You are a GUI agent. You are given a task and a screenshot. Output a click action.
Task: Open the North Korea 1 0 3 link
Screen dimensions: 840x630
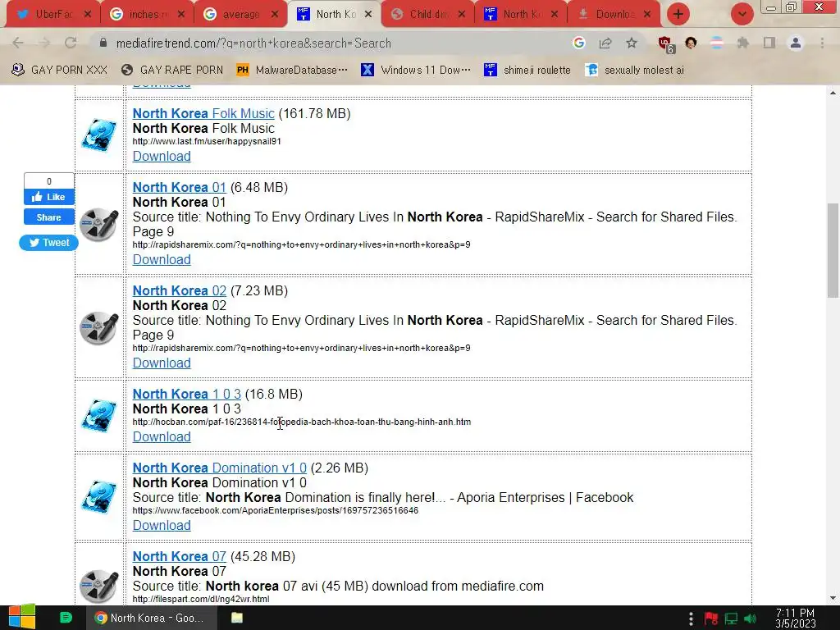click(x=187, y=395)
